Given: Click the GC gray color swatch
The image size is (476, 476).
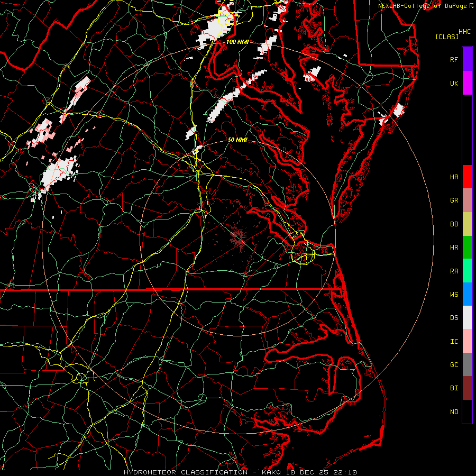Looking at the screenshot, I should coord(467,364).
